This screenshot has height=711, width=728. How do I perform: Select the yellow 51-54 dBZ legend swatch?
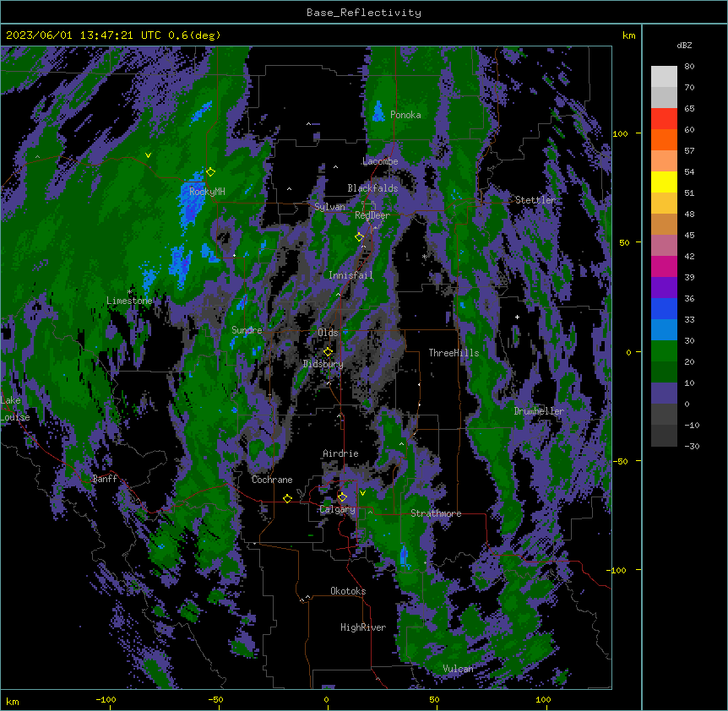pyautogui.click(x=664, y=182)
